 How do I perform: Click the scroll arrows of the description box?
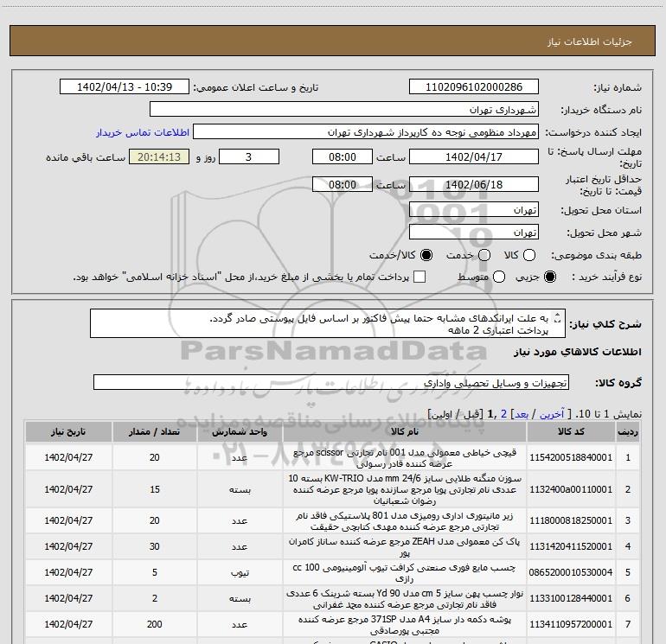pyautogui.click(x=558, y=318)
